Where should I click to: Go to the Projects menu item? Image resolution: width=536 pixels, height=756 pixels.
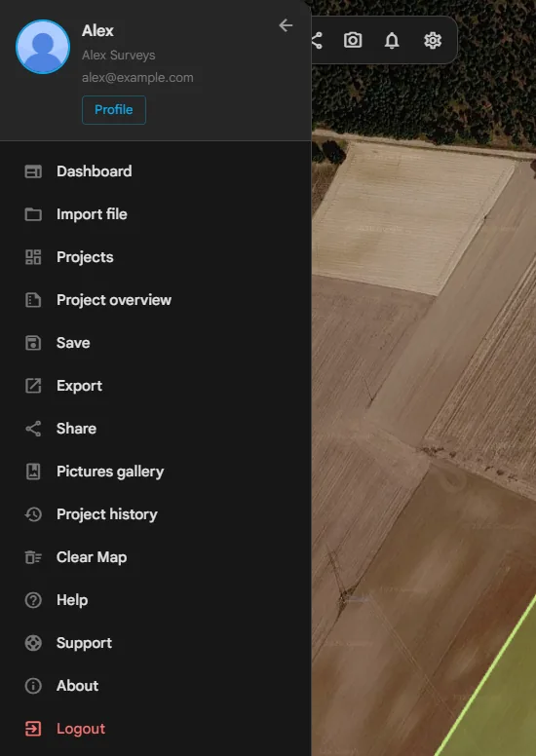point(85,257)
